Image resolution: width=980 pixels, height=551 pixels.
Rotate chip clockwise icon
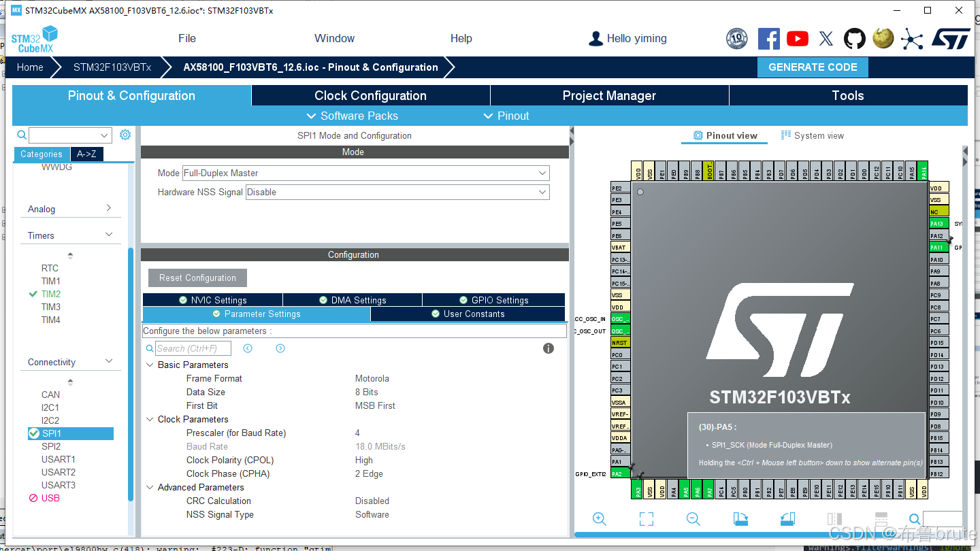(741, 519)
